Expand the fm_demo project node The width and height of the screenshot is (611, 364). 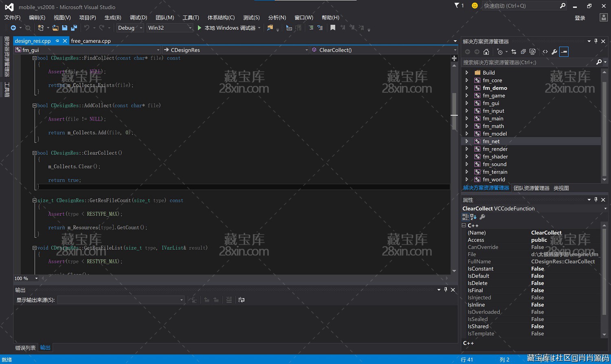click(x=467, y=88)
